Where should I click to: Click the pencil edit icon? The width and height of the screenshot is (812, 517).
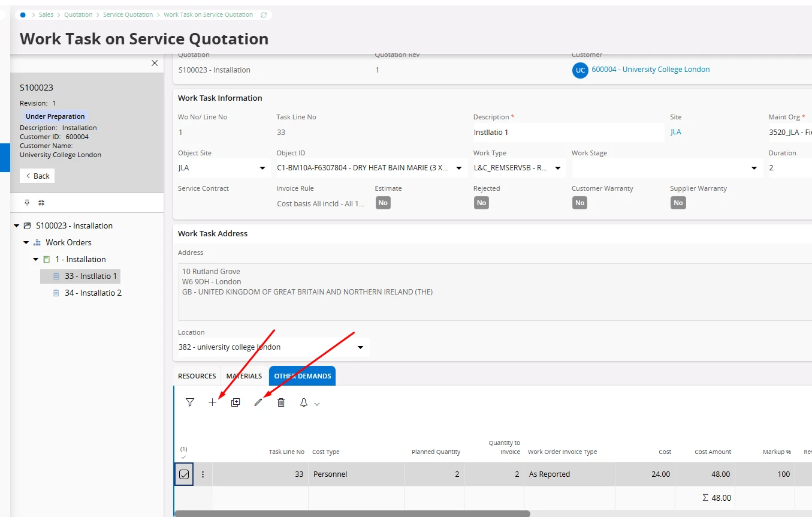(258, 402)
